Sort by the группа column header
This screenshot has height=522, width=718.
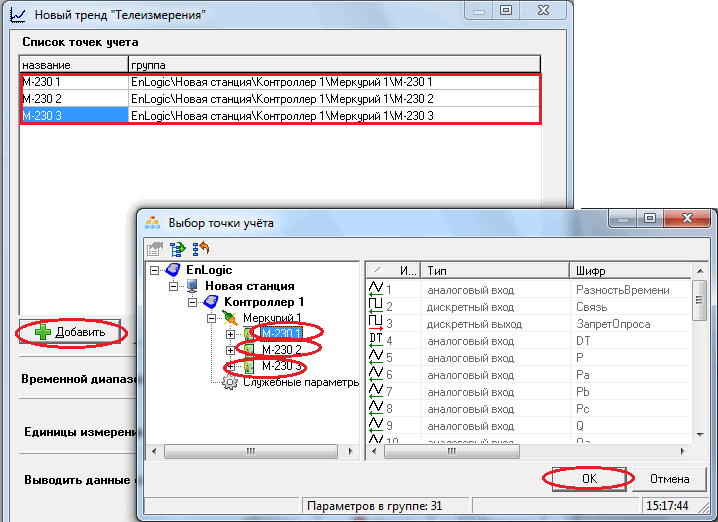[x=334, y=65]
